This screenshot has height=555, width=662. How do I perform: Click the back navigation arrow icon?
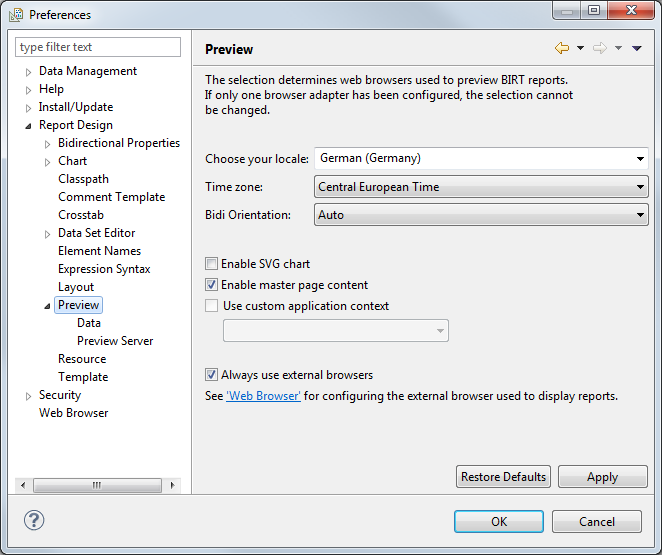562,48
